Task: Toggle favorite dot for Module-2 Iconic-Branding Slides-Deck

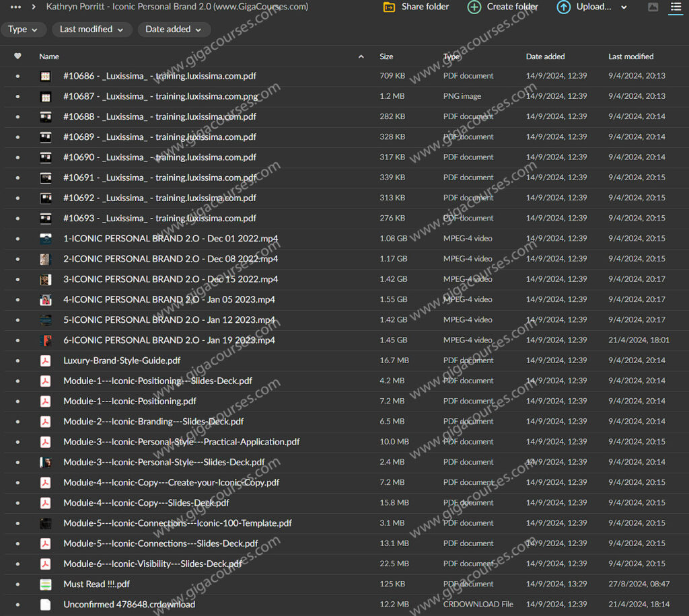Action: pyautogui.click(x=17, y=422)
